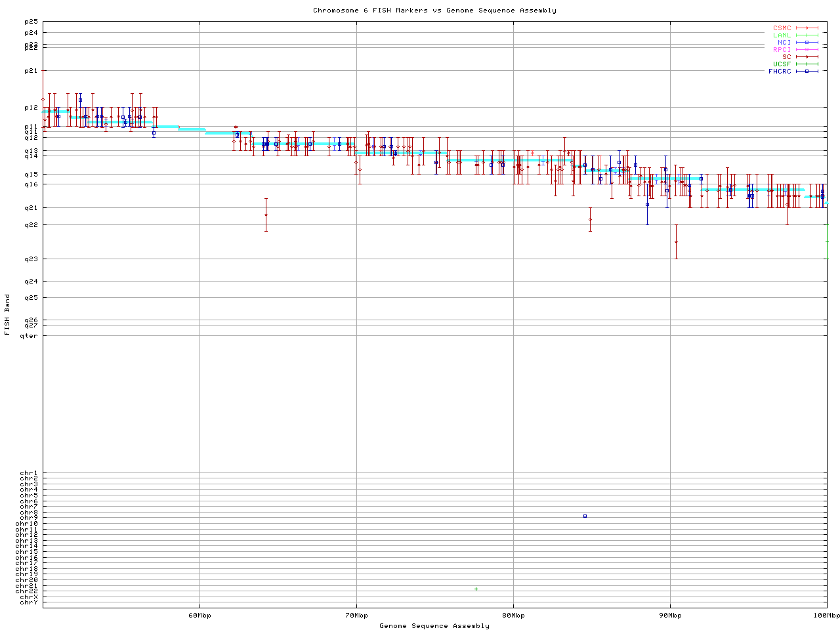Viewport: 840px width, 630px height.
Task: Click the chart title text
Action: pos(434,10)
